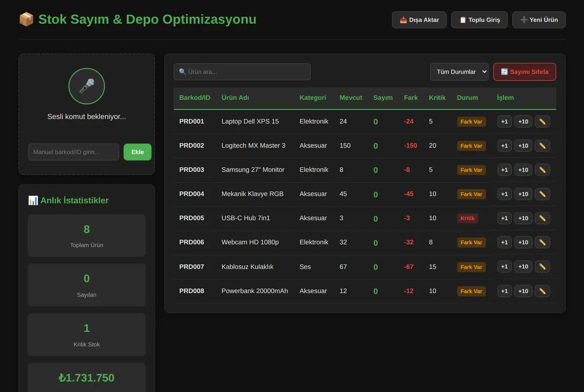Click the red Kritik badge for PRD005
The width and height of the screenshot is (584, 392).
point(467,218)
